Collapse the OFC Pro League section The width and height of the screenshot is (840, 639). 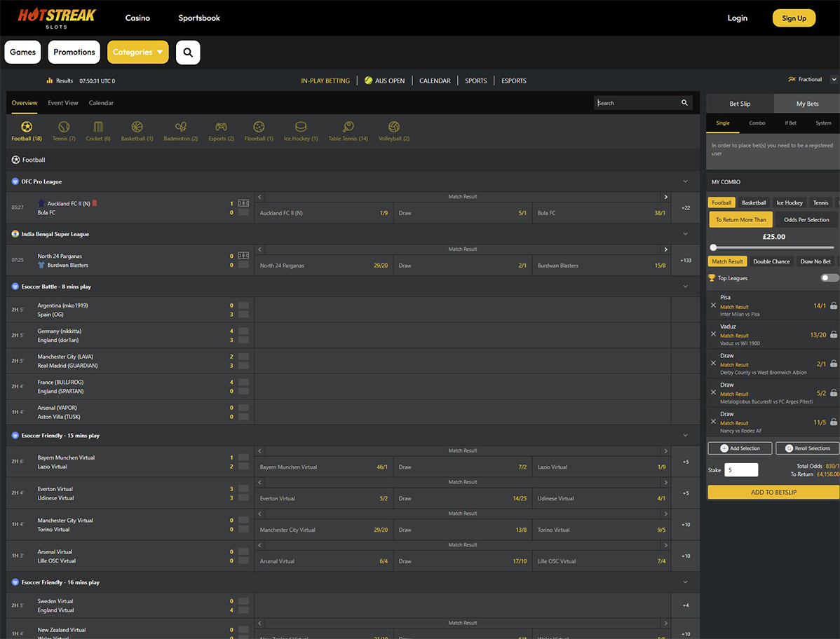(685, 181)
